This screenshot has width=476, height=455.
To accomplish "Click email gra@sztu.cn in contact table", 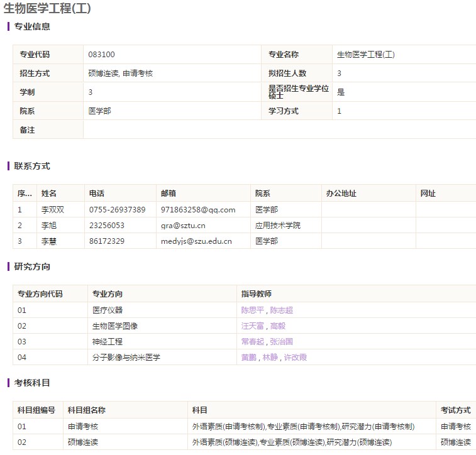I will click(x=183, y=225).
